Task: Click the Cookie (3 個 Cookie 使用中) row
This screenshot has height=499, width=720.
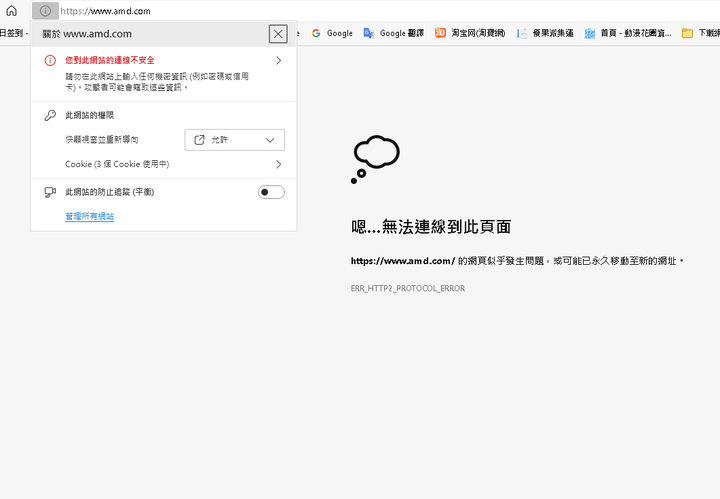Action: (x=163, y=164)
